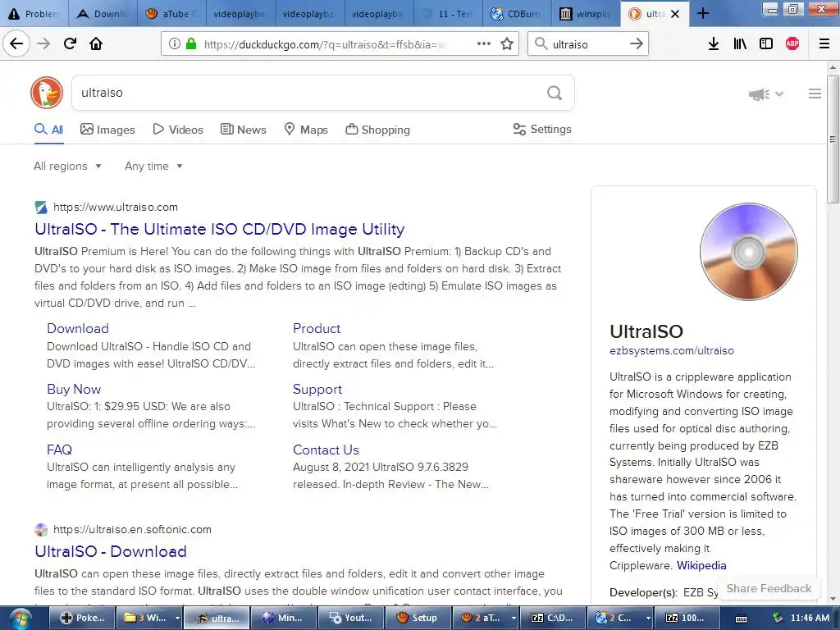Open page actions three-dots menu
Screen dimensions: 840x630
coord(484,44)
